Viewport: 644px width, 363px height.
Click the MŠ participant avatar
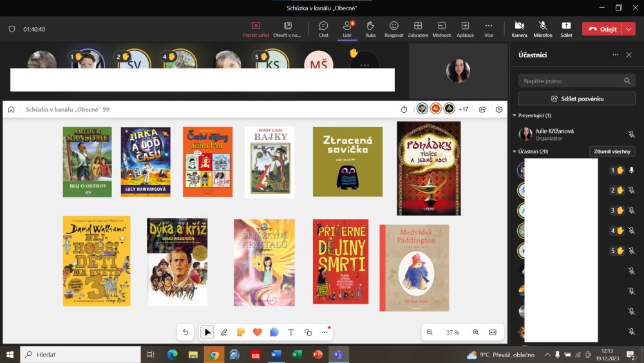point(318,60)
